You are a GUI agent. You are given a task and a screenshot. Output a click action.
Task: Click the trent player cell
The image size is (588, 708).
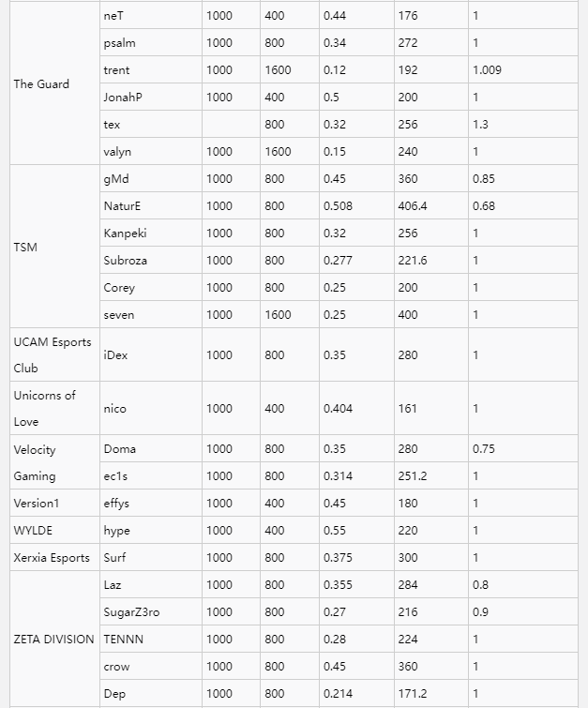click(x=117, y=70)
